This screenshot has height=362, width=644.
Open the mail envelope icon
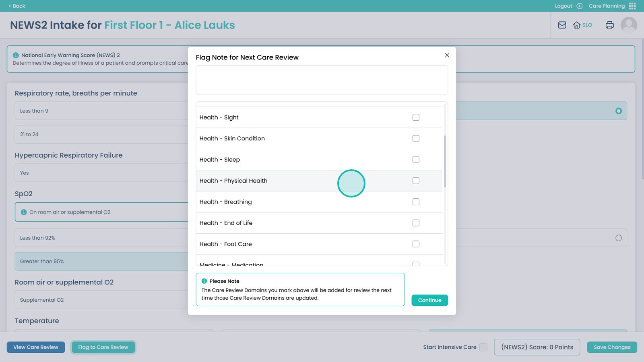coord(562,25)
